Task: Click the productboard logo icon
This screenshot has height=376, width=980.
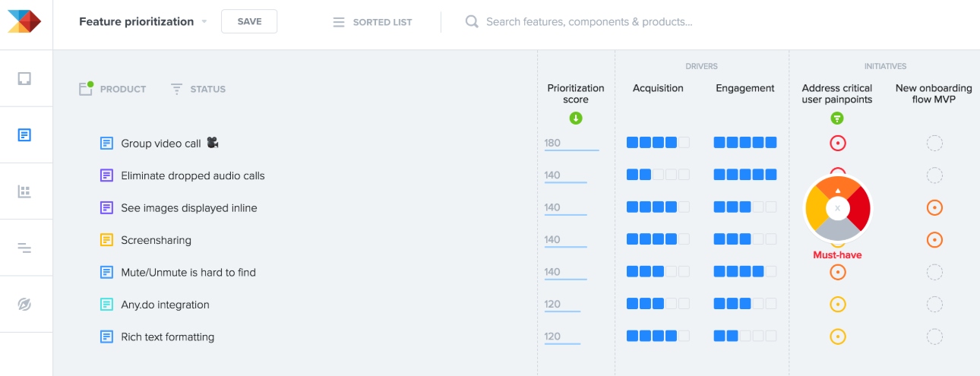Action: (x=24, y=21)
